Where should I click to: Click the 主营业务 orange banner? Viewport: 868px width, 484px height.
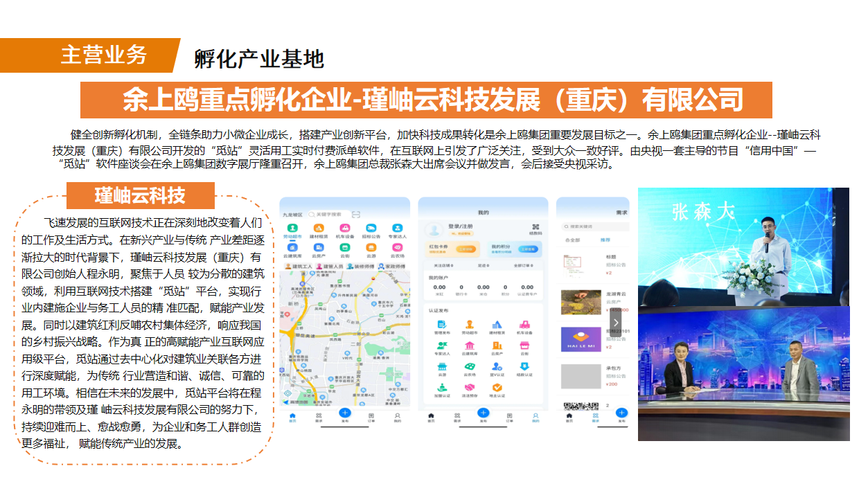point(90,55)
